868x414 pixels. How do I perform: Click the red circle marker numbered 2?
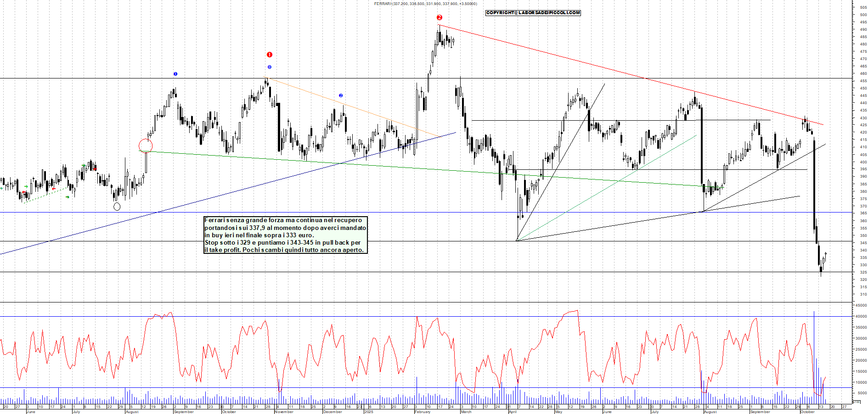(x=440, y=17)
